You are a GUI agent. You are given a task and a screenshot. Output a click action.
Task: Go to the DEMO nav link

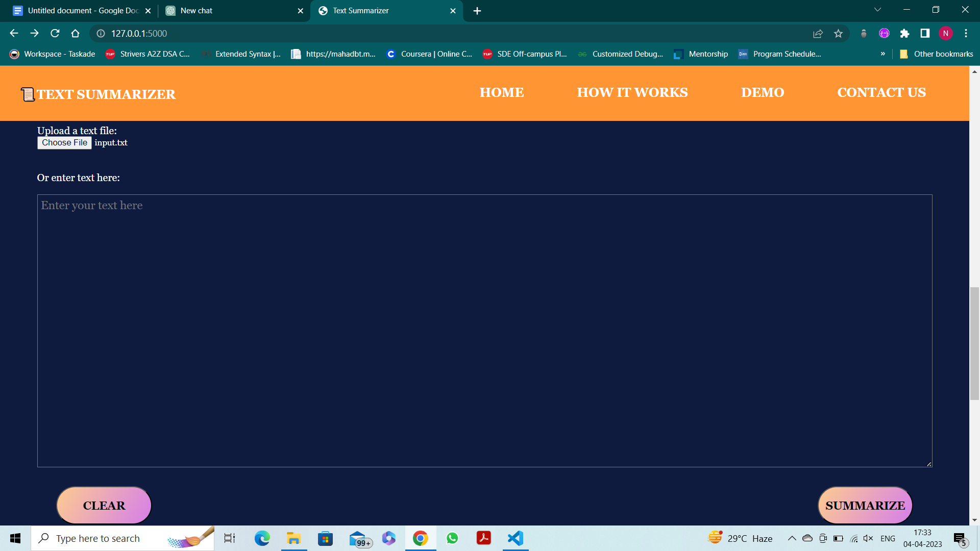(x=763, y=92)
